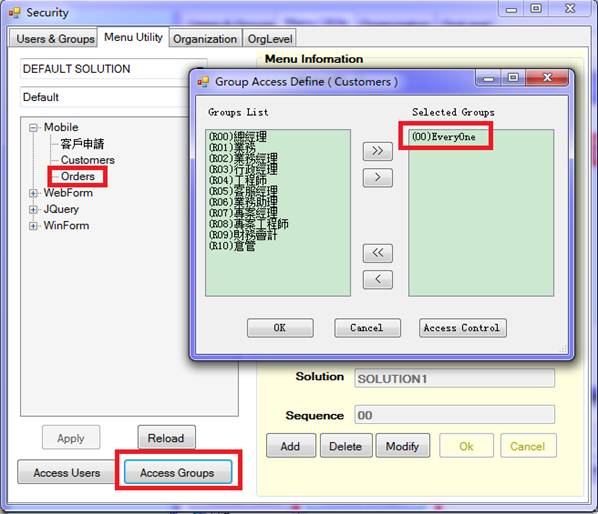
Task: Open the DEFAULT SOLUTION combo box
Action: [114, 69]
